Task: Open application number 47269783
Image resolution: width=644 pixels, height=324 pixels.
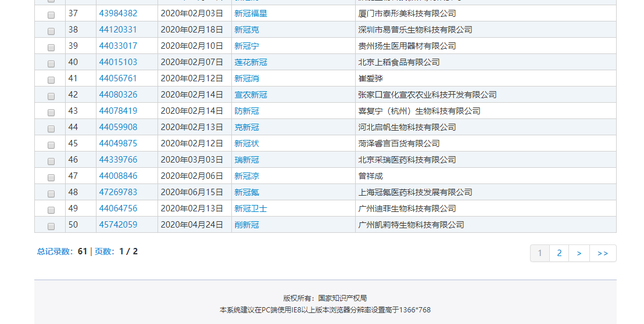Action: pyautogui.click(x=118, y=192)
